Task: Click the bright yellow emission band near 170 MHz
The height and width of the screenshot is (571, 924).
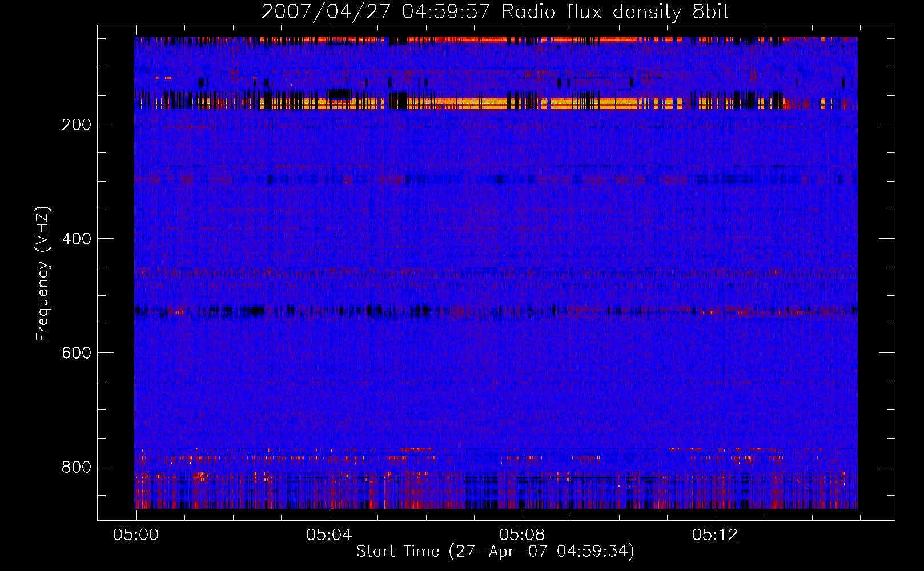Action: [496, 103]
